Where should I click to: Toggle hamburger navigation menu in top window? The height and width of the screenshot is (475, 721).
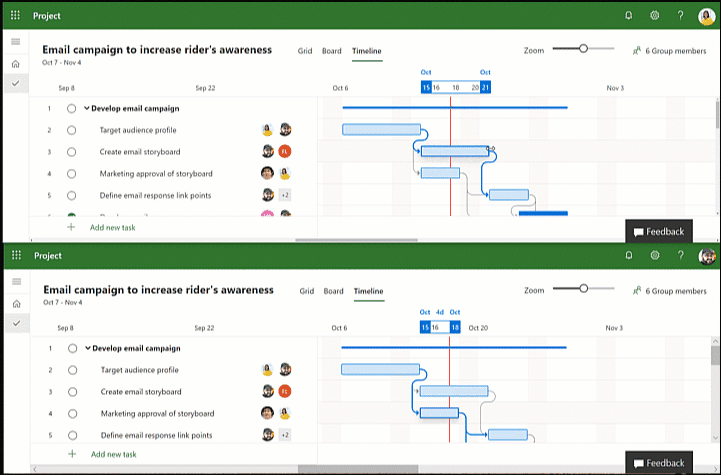click(16, 42)
